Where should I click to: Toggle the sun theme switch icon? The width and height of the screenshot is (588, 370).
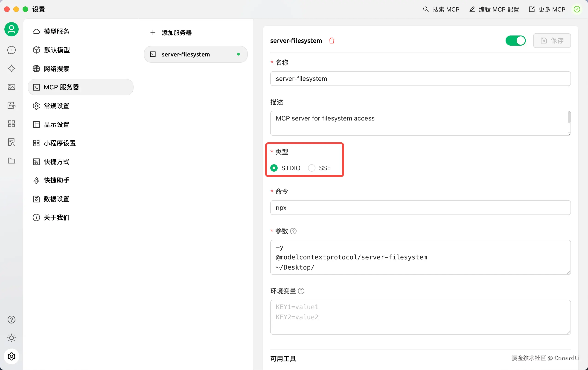coord(12,338)
